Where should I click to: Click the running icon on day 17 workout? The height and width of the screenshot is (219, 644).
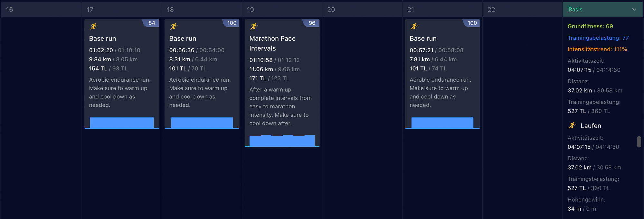[93, 26]
